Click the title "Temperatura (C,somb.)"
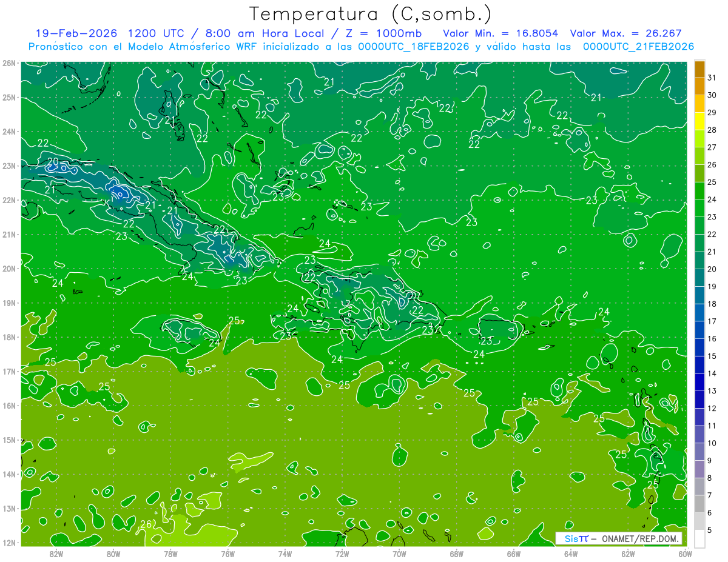 pos(370,14)
